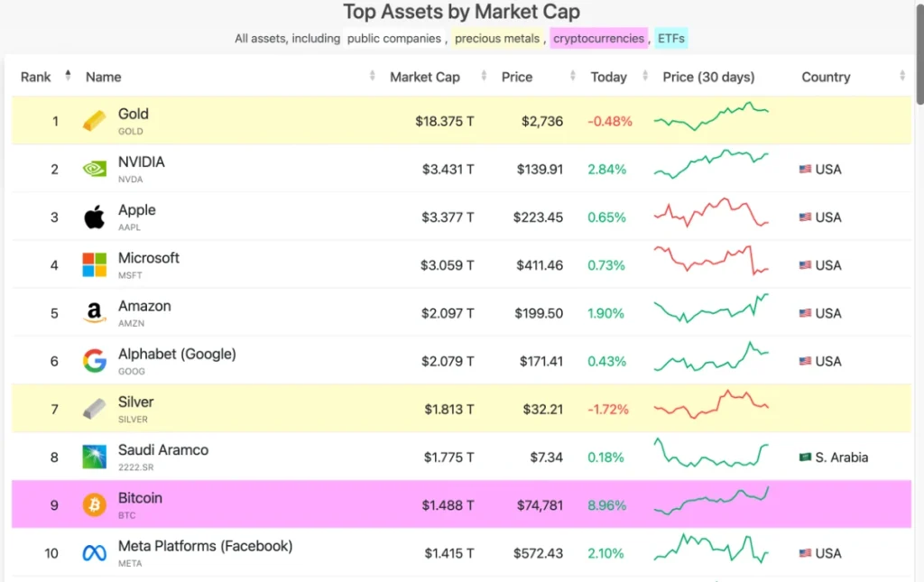The width and height of the screenshot is (924, 582).
Task: Sort table by Market Cap arrows
Action: (484, 76)
